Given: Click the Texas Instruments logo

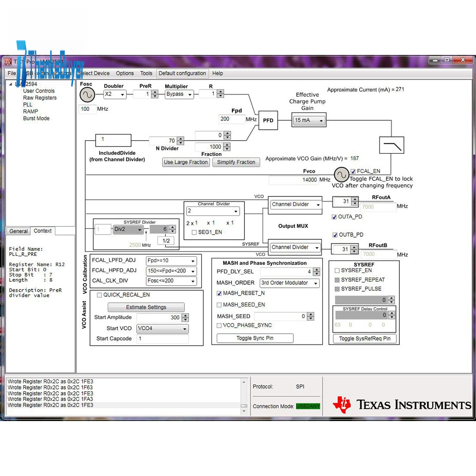Looking at the screenshot, I should (402, 405).
